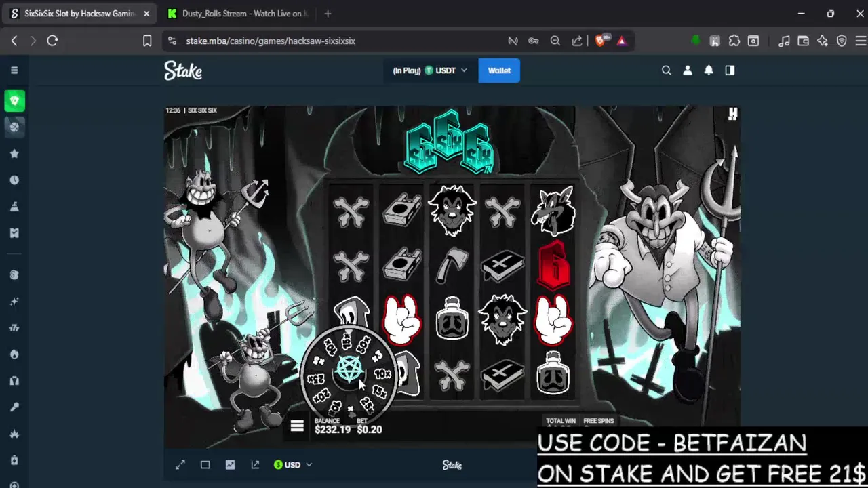Bookmark this page
868x488 pixels.
pos(147,41)
